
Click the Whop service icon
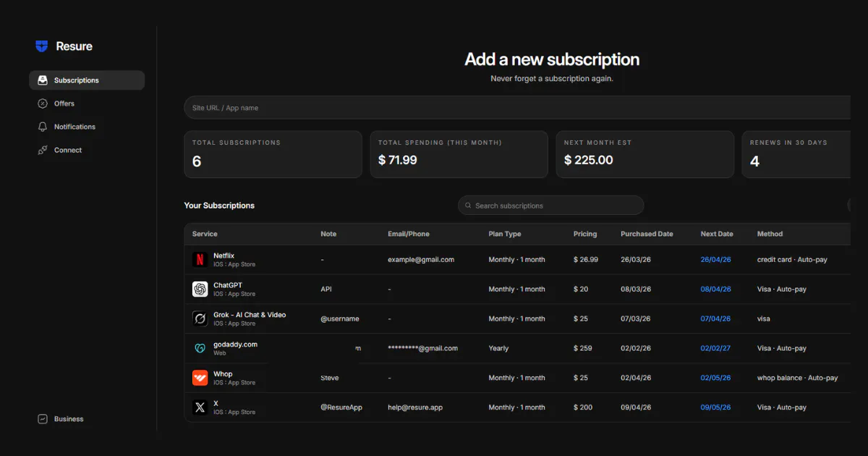coord(200,378)
